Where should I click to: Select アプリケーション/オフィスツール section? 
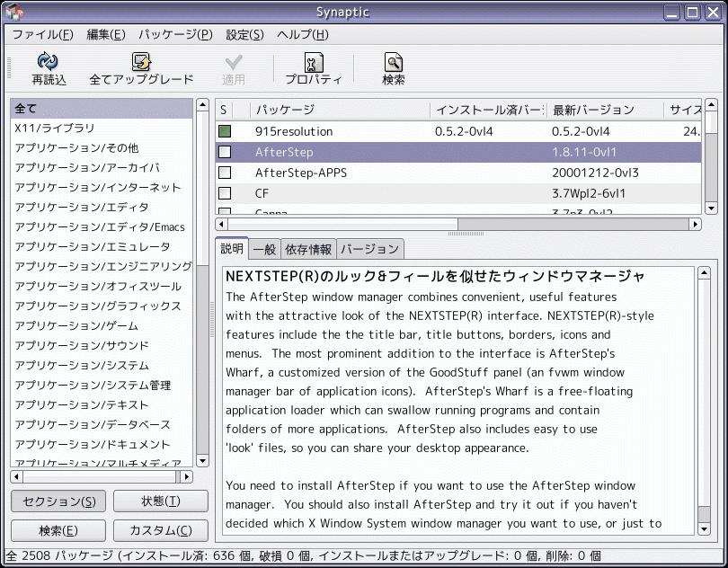point(102,286)
